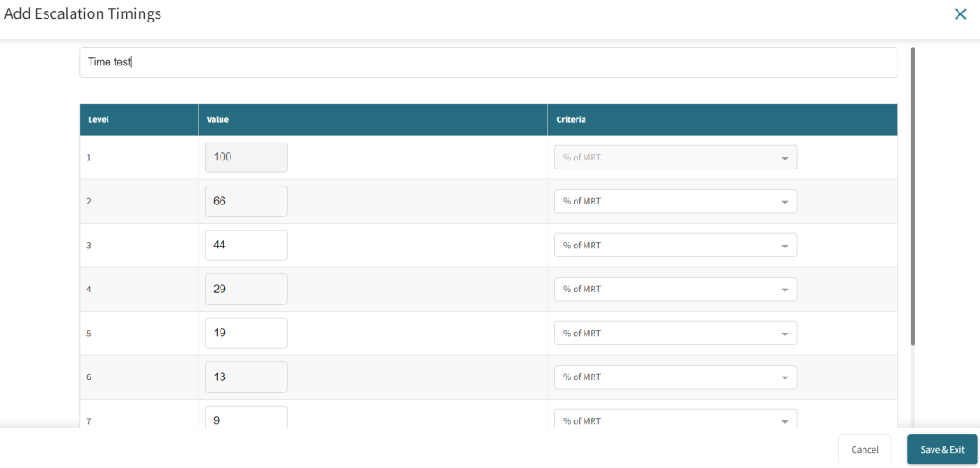The width and height of the screenshot is (980, 468).
Task: Click the Level column header
Action: 139,119
